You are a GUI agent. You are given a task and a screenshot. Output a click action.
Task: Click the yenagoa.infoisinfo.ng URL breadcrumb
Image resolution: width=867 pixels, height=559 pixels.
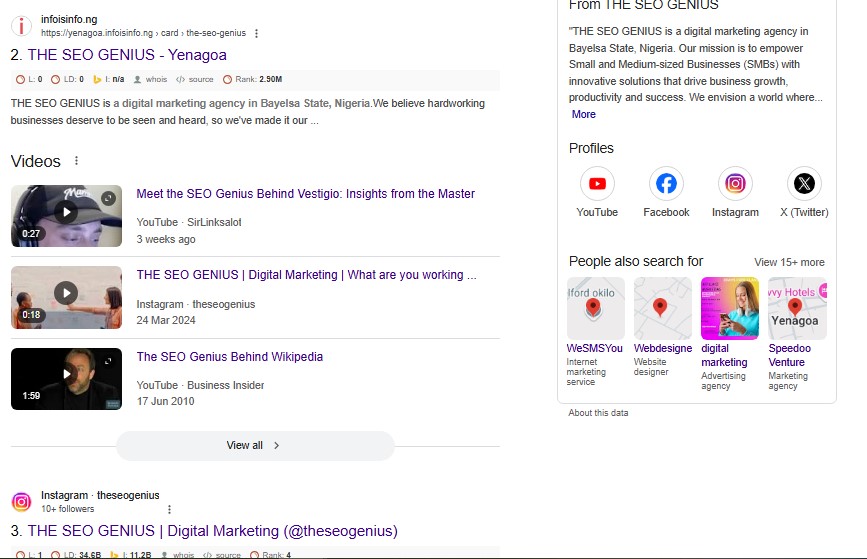tap(143, 33)
